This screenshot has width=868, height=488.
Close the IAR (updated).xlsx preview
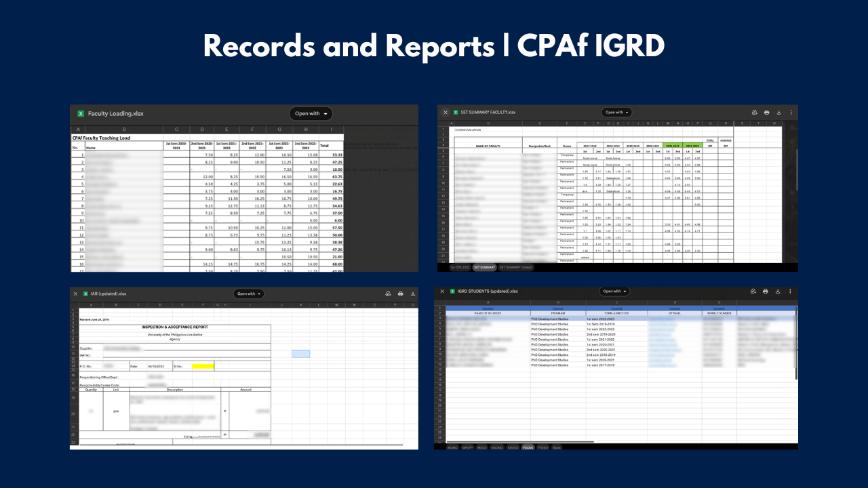click(75, 293)
